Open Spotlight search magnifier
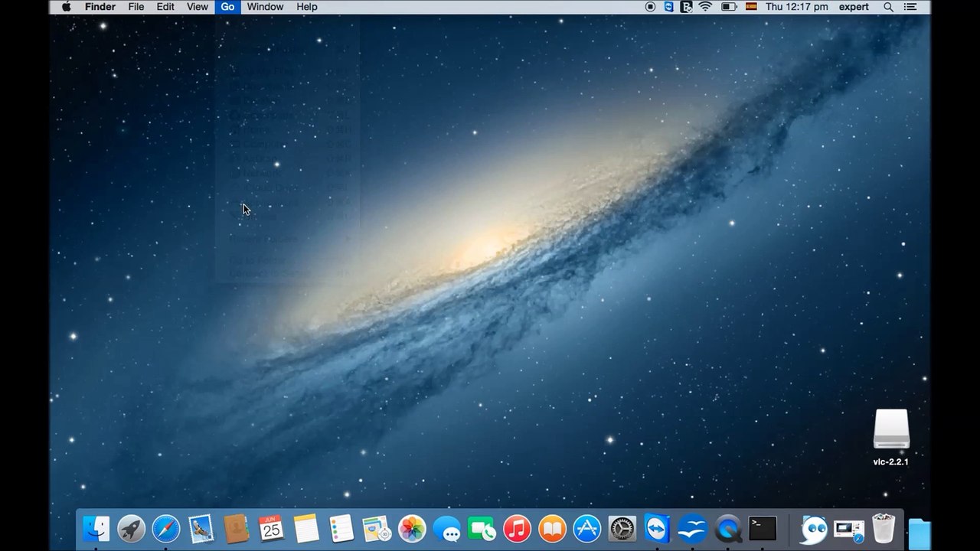The height and width of the screenshot is (551, 980). click(x=889, y=7)
